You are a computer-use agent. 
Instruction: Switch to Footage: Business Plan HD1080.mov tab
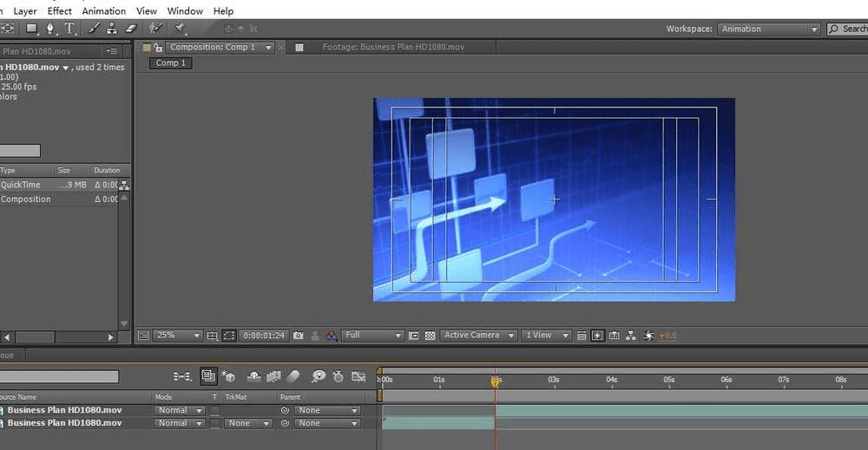pyautogui.click(x=393, y=48)
